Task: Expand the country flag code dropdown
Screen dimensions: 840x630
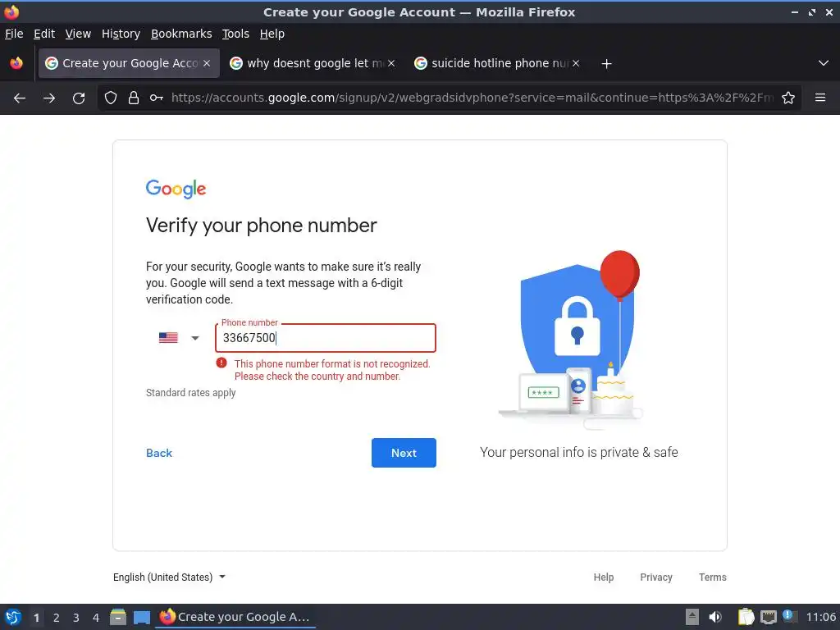Action: click(x=179, y=338)
